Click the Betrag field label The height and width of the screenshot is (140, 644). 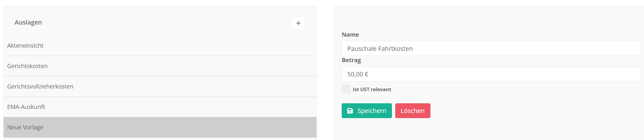click(x=351, y=60)
